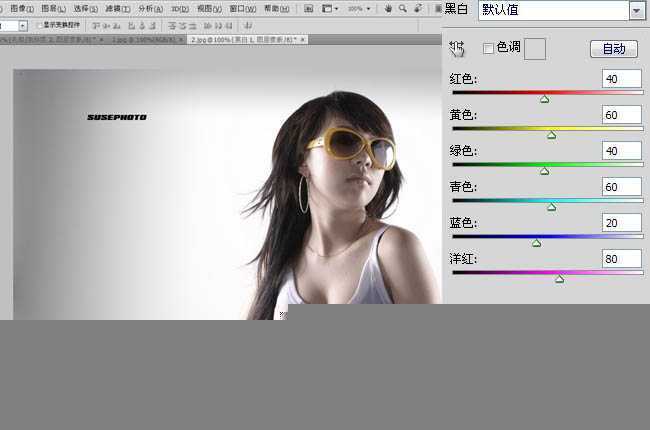Open the 帮助(H) menu

point(276,9)
